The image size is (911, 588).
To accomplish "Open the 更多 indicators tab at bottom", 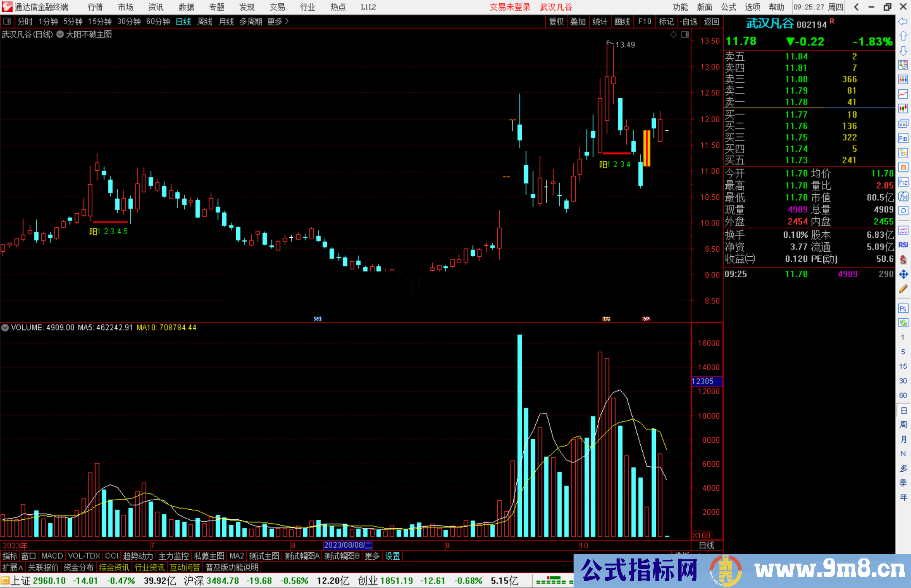I will (372, 556).
